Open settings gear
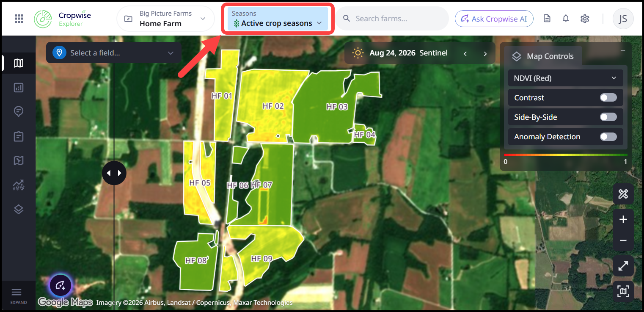 click(x=585, y=19)
